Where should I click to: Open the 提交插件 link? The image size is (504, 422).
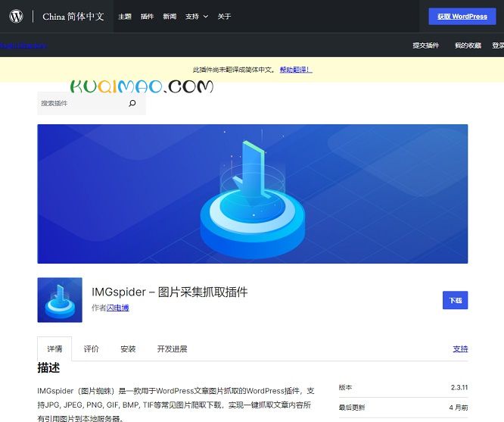(x=425, y=45)
